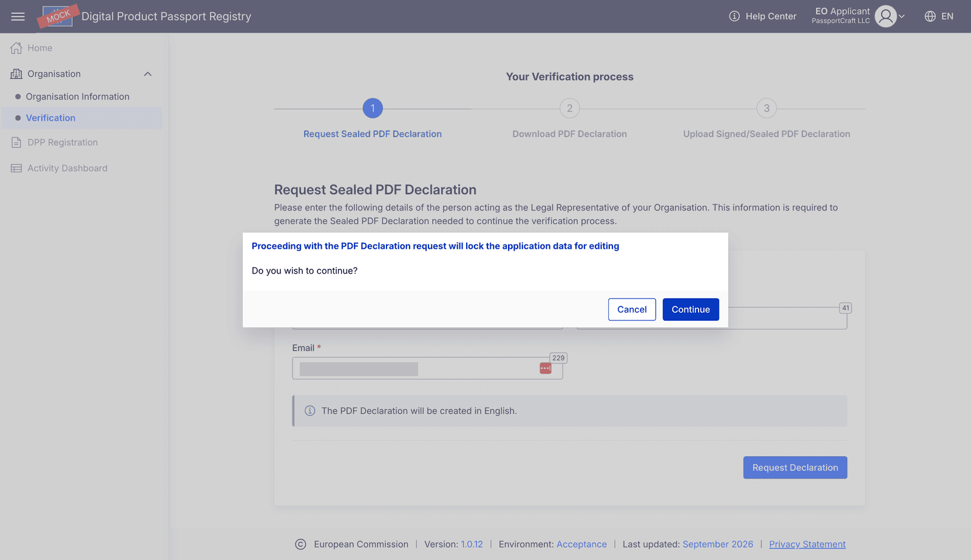The height and width of the screenshot is (560, 971).
Task: Click the Home house icon
Action: 16,48
